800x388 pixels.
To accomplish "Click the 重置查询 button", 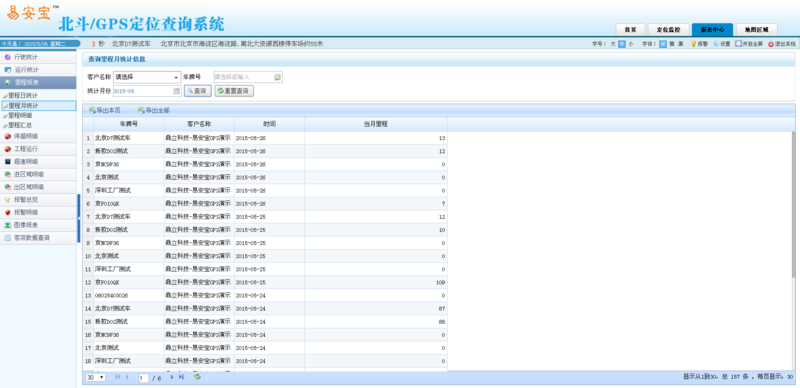I will pos(234,91).
